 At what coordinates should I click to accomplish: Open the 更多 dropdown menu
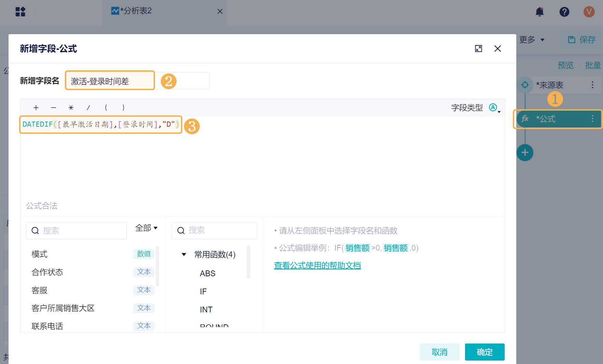pos(532,40)
